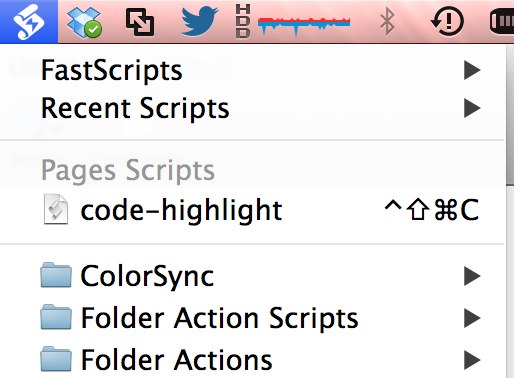Open the Twitter bird menu bar icon
Screen dimensions: 514x378
[x=199, y=21]
